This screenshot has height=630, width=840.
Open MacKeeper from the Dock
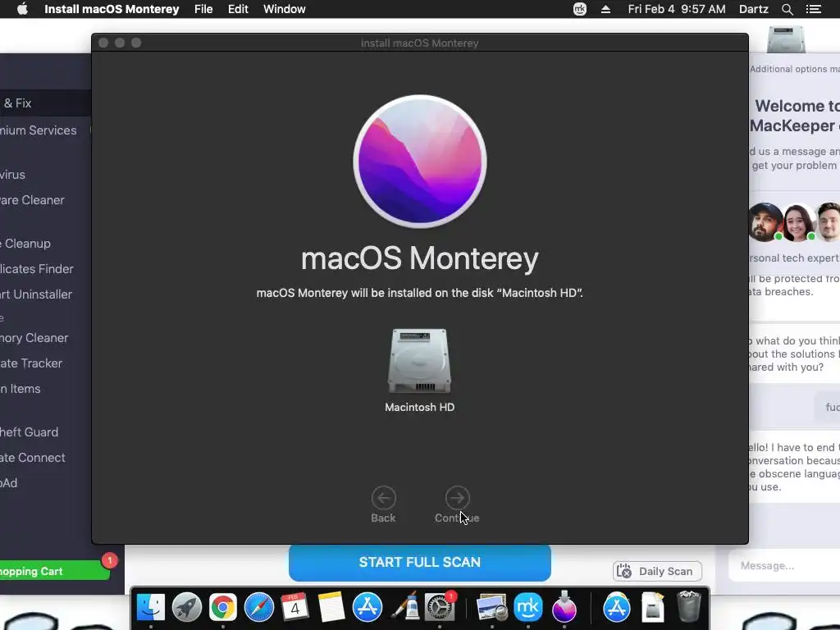coord(528,608)
